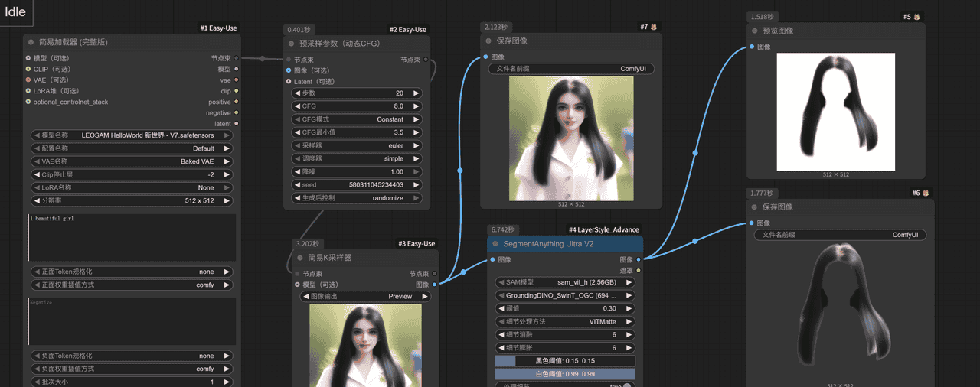This screenshot has height=387, width=980.
Task: Collapse node #7 保存图像 via its title dot
Action: pos(488,41)
